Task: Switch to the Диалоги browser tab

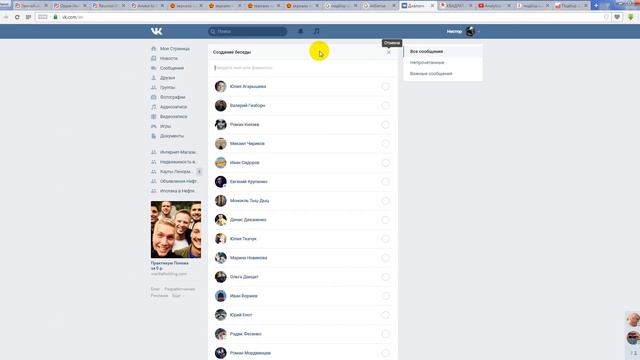Action: (x=417, y=6)
